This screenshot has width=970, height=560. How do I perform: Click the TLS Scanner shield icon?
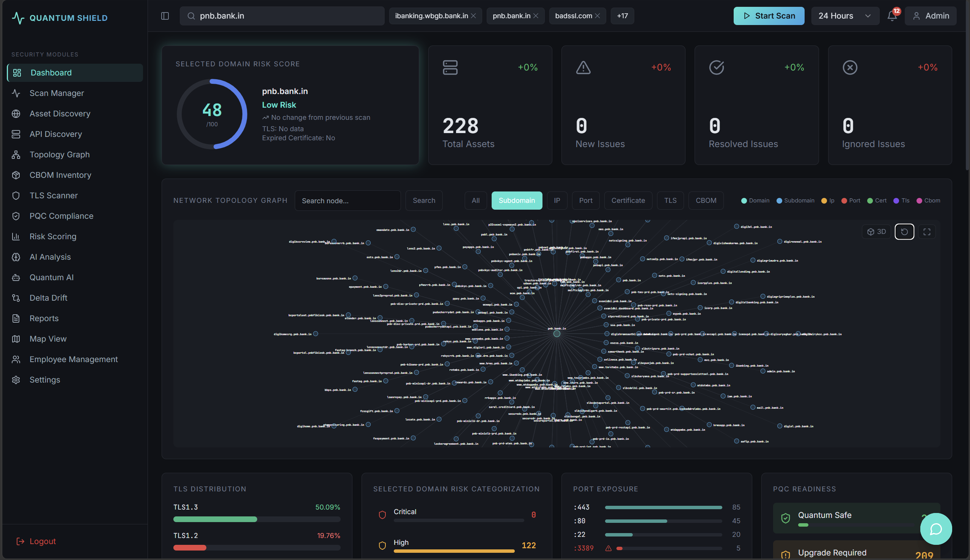(x=16, y=195)
